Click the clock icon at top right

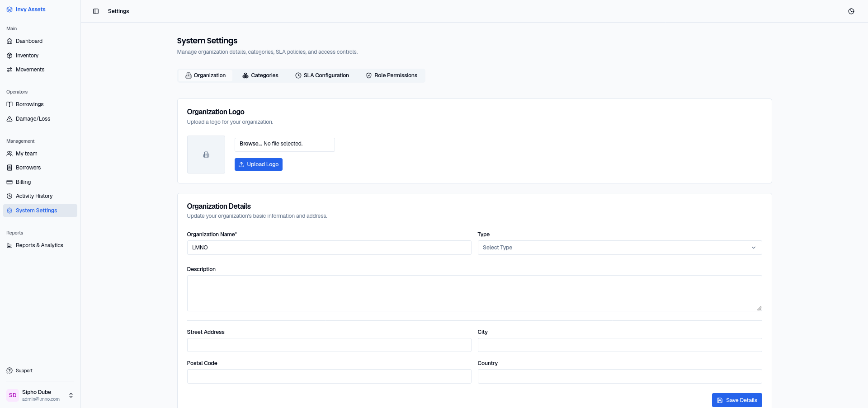(x=851, y=11)
